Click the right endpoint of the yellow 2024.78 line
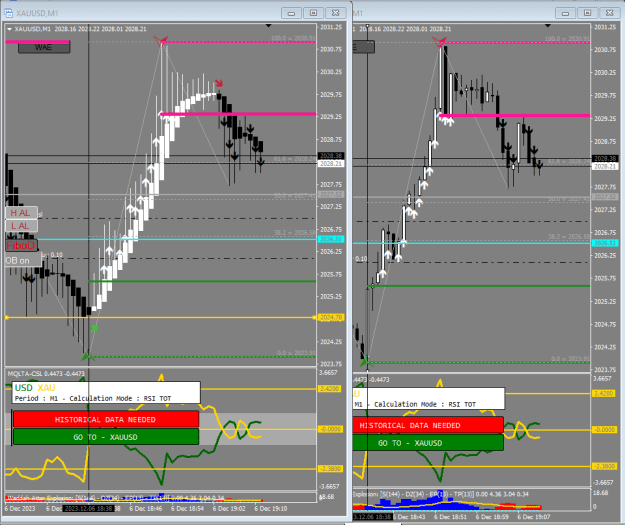 click(314, 317)
